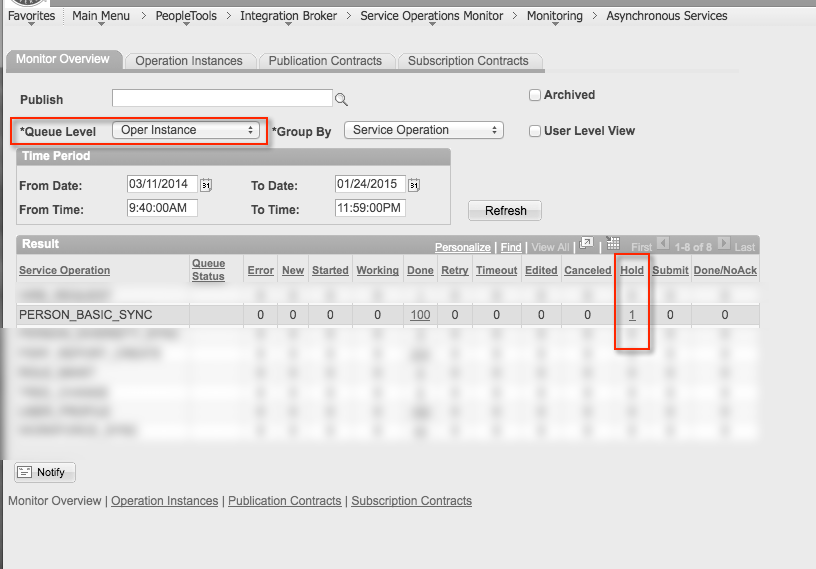Open the Favorites menu

tap(31, 16)
